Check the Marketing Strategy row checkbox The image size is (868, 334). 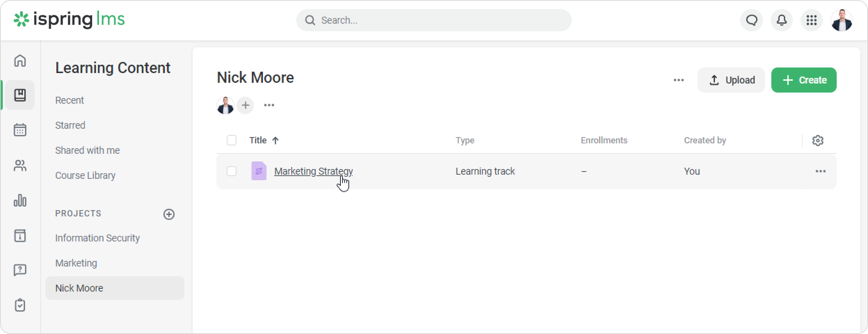click(x=232, y=171)
